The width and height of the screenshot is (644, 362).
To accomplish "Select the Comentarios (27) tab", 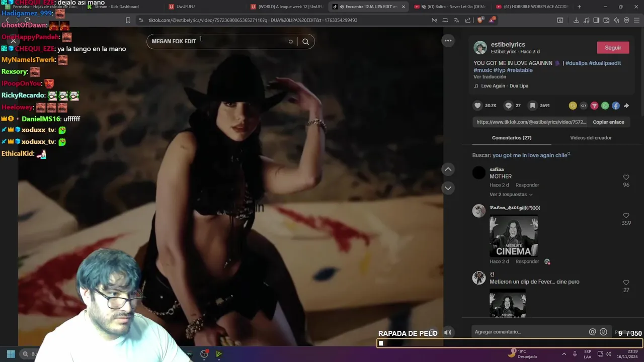I will 512,138.
